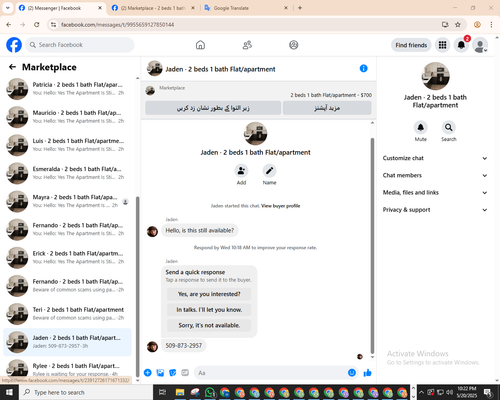
Task: Open the Friends icon in the top bar
Action: coord(247,45)
